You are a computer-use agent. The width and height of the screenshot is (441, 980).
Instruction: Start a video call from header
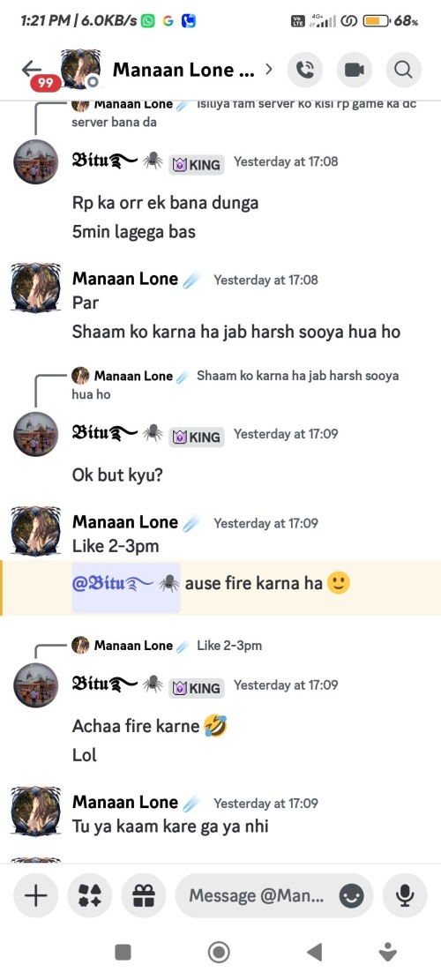pyautogui.click(x=355, y=70)
